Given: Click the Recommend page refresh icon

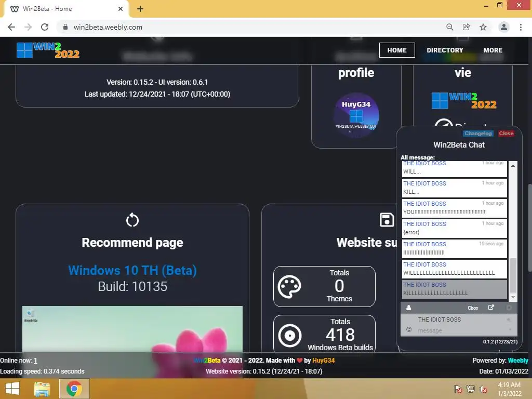Looking at the screenshot, I should (x=132, y=220).
